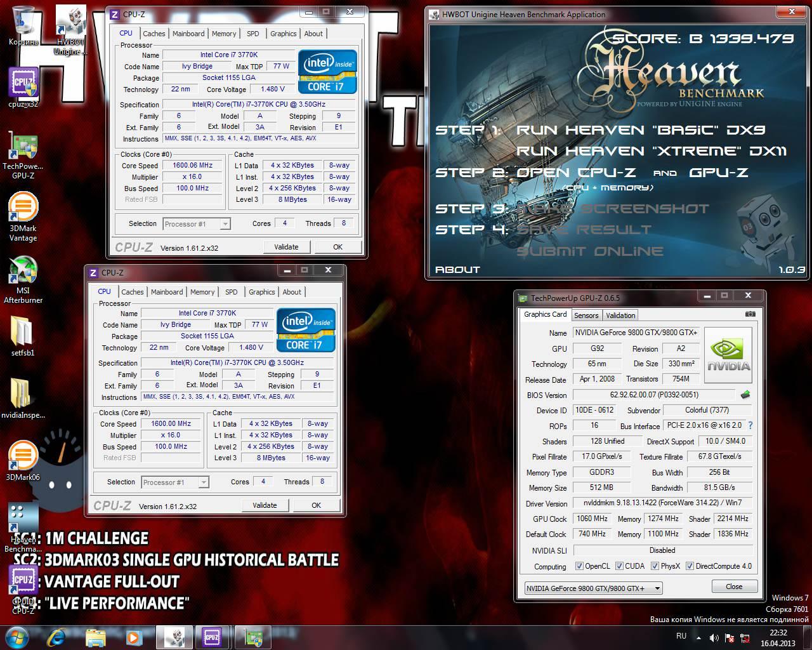Image resolution: width=812 pixels, height=650 pixels.
Task: Click RUN HEAVEN "XTREME" DX11 option
Action: point(652,151)
